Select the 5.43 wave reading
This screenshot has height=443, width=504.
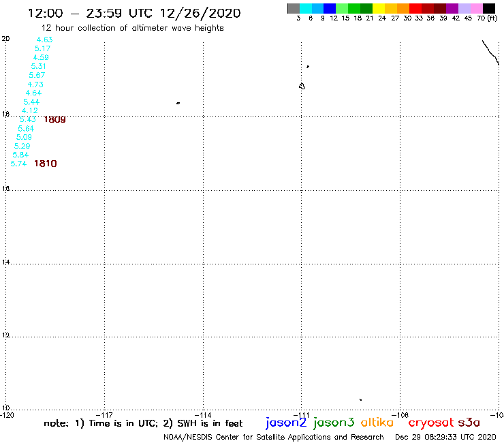pos(28,119)
